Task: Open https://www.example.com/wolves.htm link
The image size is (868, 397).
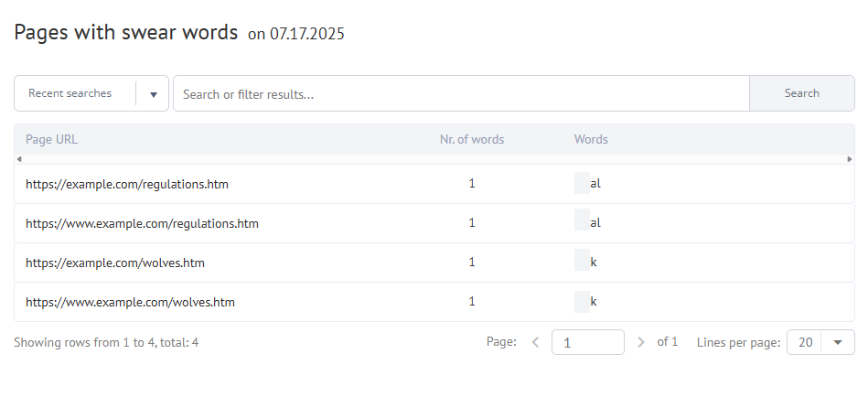Action: pyautogui.click(x=130, y=302)
